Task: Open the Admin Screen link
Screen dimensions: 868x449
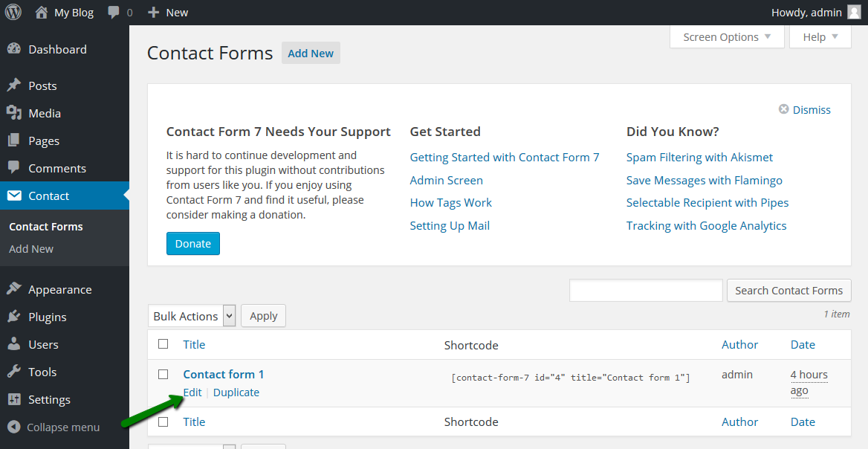Action: [x=446, y=180]
